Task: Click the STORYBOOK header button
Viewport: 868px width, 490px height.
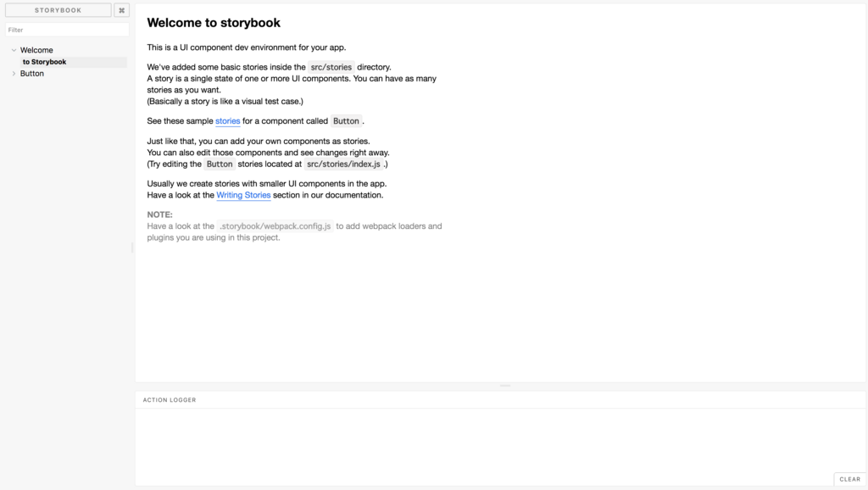Action: tap(58, 10)
